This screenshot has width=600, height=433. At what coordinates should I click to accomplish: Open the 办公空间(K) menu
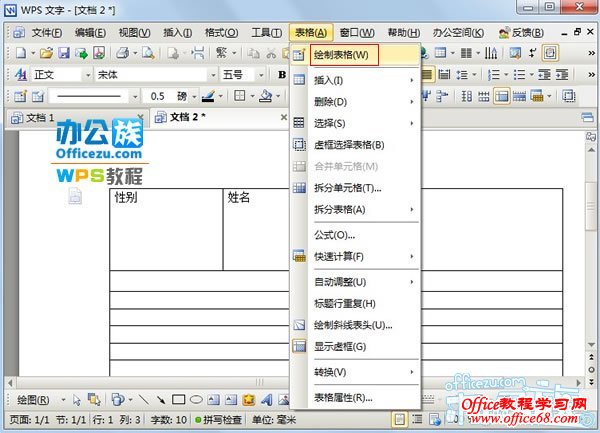pos(458,33)
